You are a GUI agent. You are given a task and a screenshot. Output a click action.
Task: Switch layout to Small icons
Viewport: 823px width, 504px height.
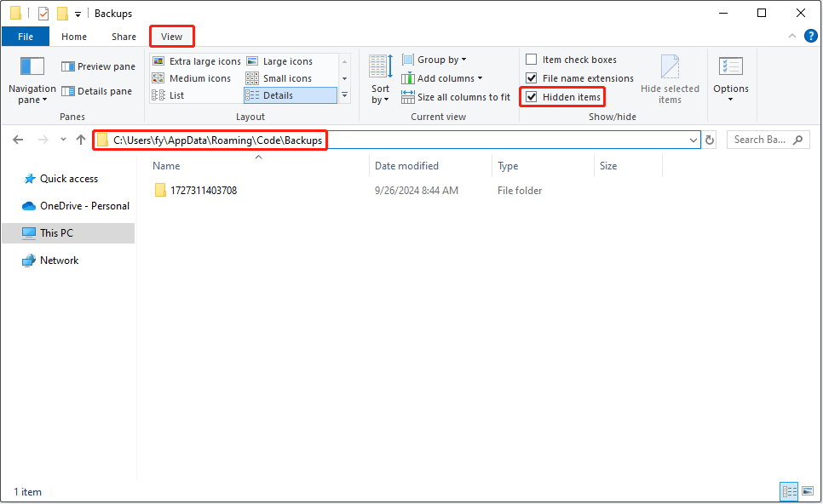(279, 78)
